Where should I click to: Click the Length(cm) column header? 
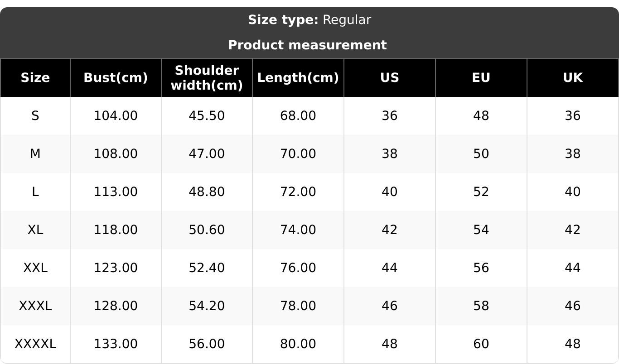click(298, 78)
